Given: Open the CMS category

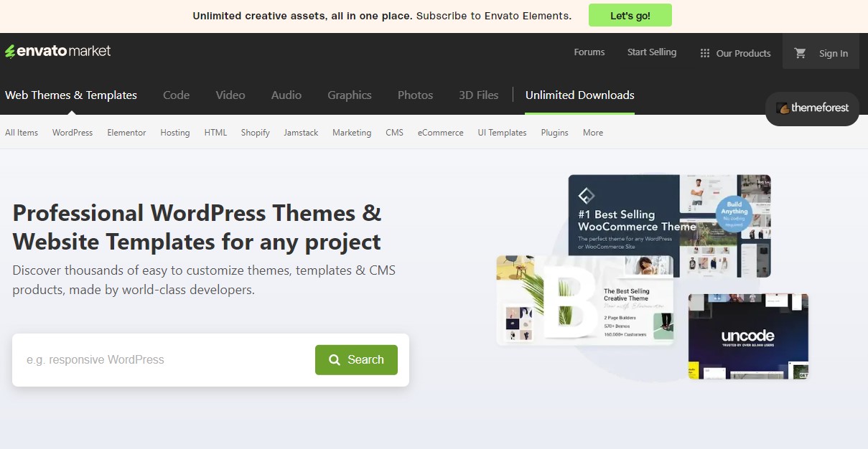Looking at the screenshot, I should point(395,133).
